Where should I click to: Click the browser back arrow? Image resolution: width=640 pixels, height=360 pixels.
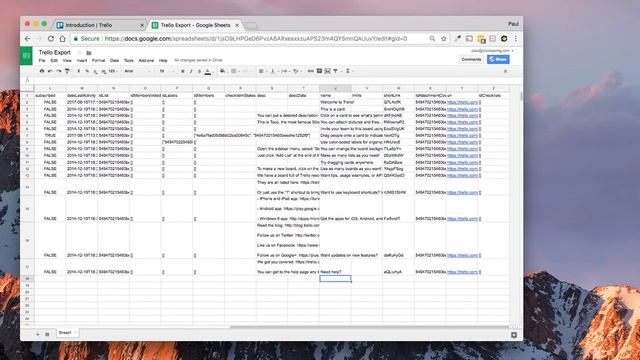coord(27,39)
